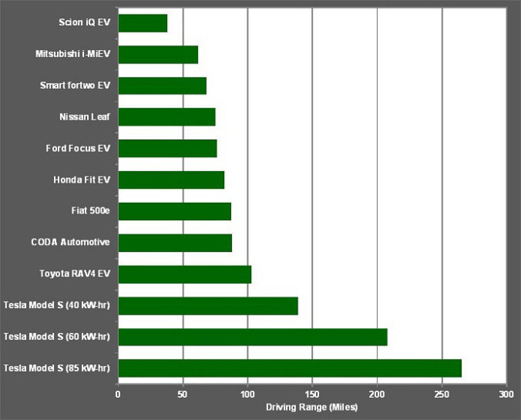Click the Tesla Model S (85 kW-hr) label
Image resolution: width=521 pixels, height=420 pixels.
(57, 368)
